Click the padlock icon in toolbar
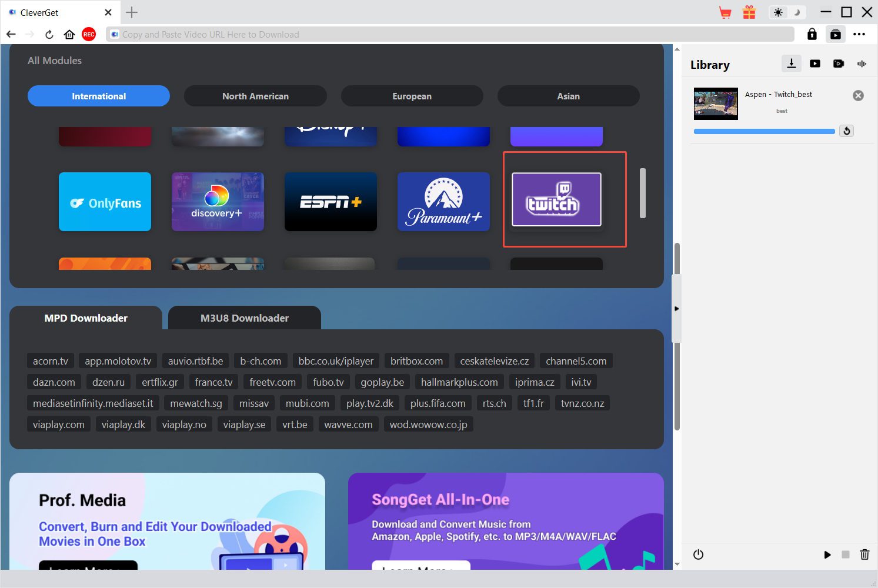The image size is (878, 588). (812, 35)
